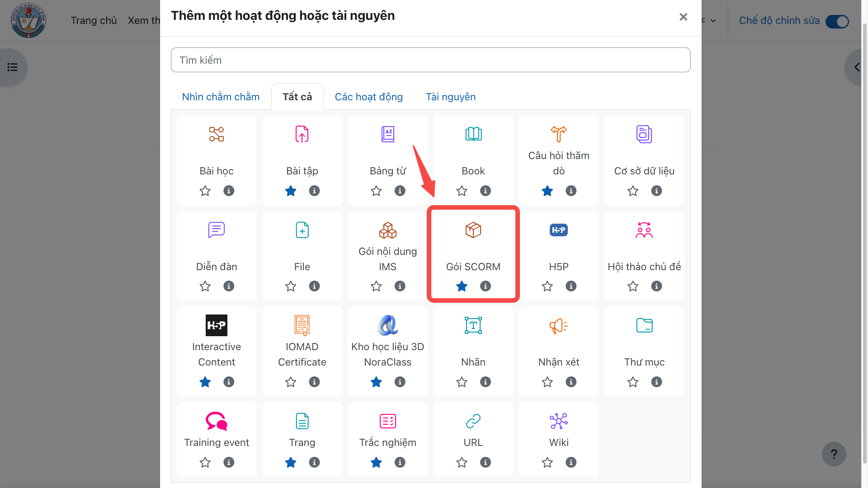Open the help question mark button
Image resolution: width=868 pixels, height=488 pixels.
(x=834, y=454)
